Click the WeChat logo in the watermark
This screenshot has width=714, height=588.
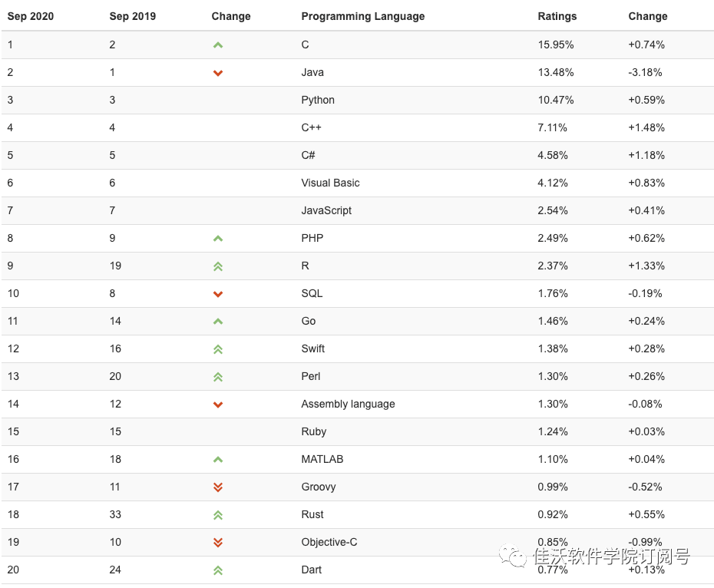(x=513, y=556)
